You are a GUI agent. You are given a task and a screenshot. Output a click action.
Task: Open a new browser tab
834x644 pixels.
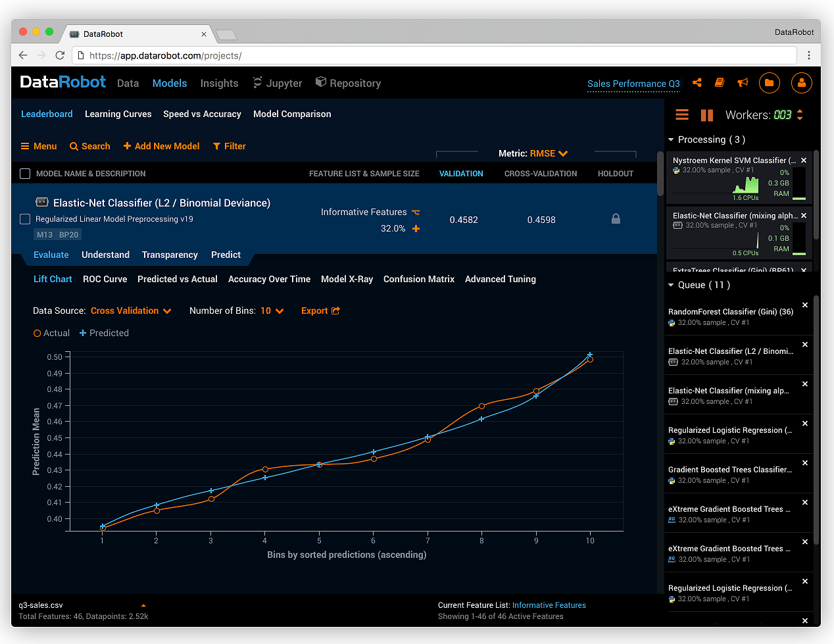tap(226, 35)
